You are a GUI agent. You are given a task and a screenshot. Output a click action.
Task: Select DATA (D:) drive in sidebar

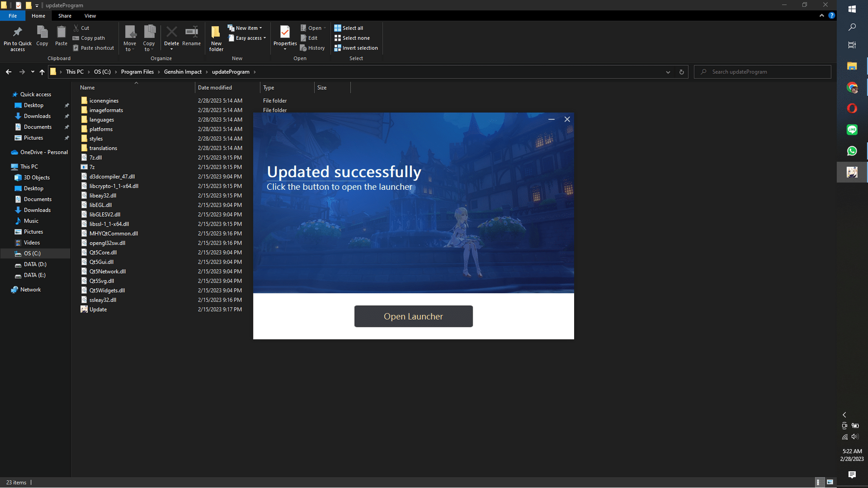35,264
